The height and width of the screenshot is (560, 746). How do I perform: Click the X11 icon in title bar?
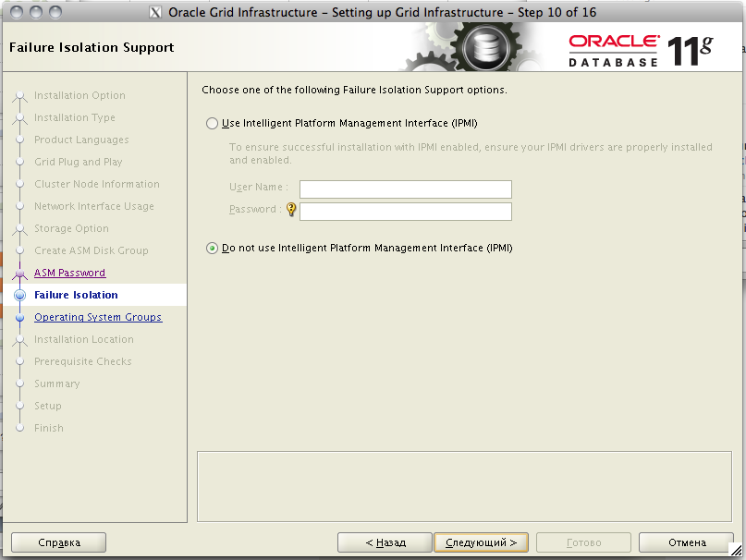(155, 13)
